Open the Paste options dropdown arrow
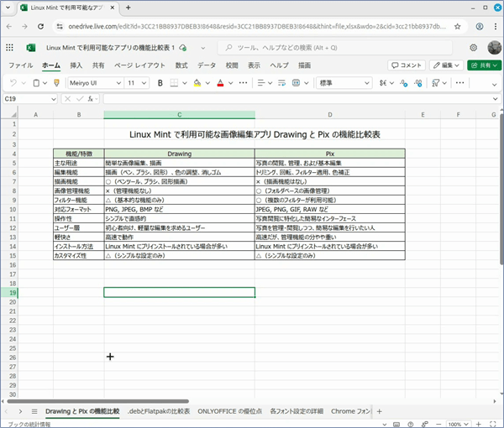 45,83
